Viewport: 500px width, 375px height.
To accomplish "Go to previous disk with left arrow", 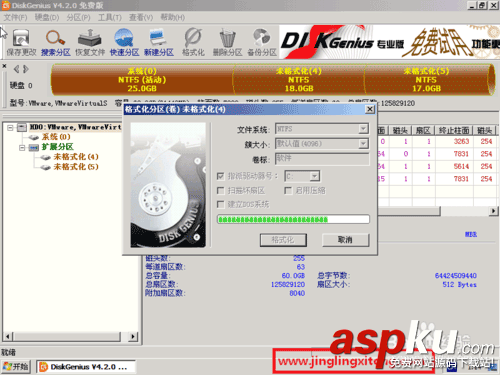I will pyautogui.click(x=16, y=69).
